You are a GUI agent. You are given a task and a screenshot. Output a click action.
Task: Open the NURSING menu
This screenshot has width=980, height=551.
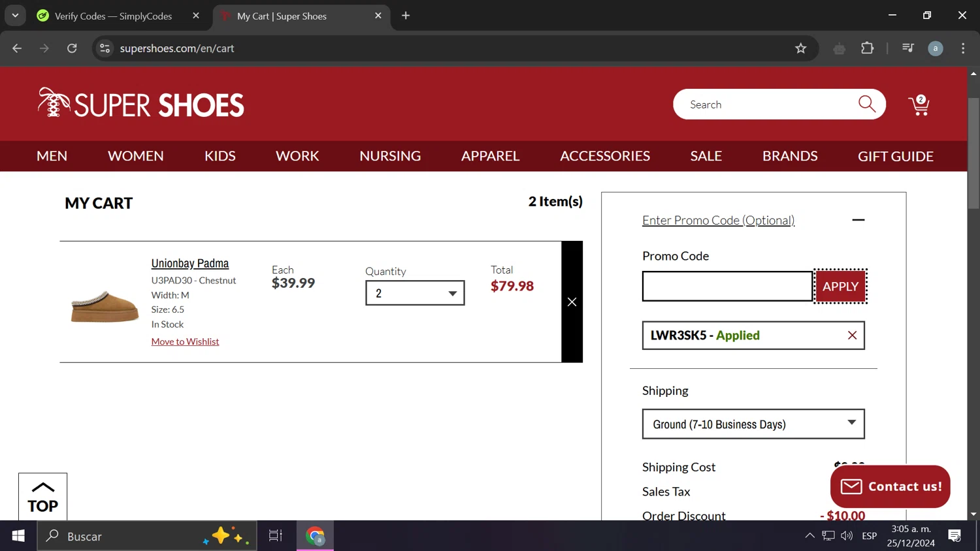click(390, 156)
